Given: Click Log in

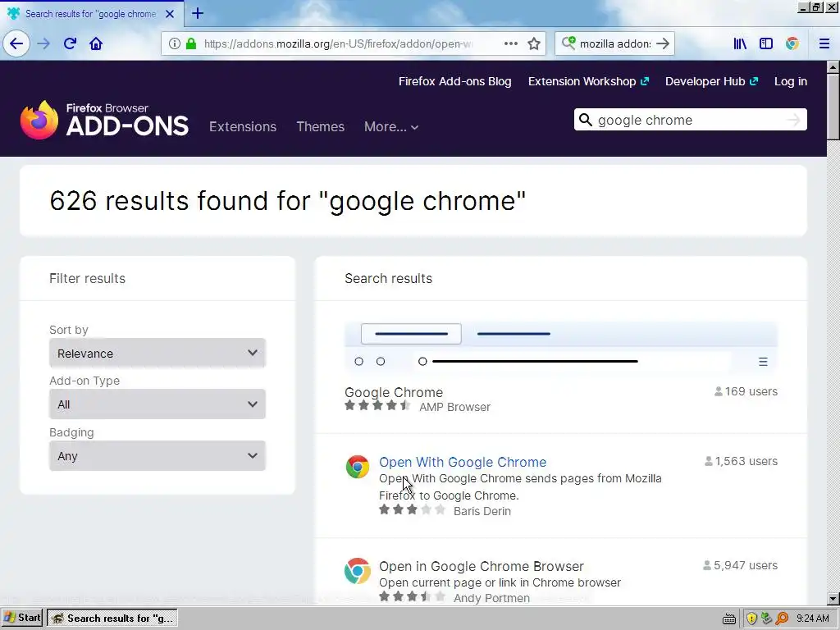Looking at the screenshot, I should [x=791, y=81].
